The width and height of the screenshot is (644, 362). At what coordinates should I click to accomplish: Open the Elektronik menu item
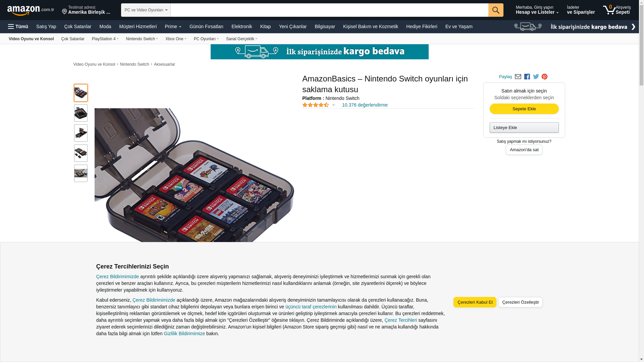pos(241,26)
